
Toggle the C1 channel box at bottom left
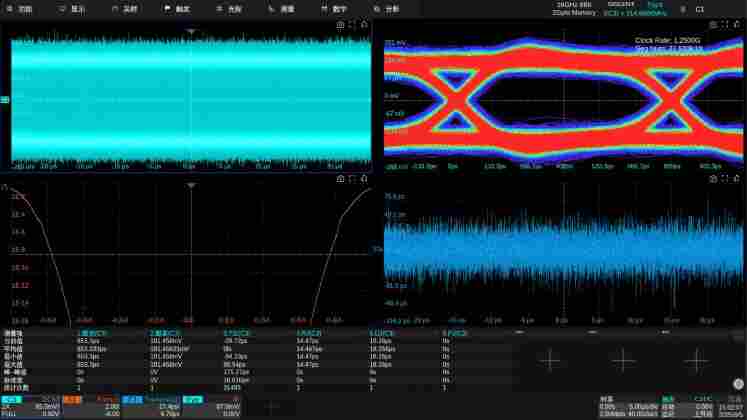[30, 405]
